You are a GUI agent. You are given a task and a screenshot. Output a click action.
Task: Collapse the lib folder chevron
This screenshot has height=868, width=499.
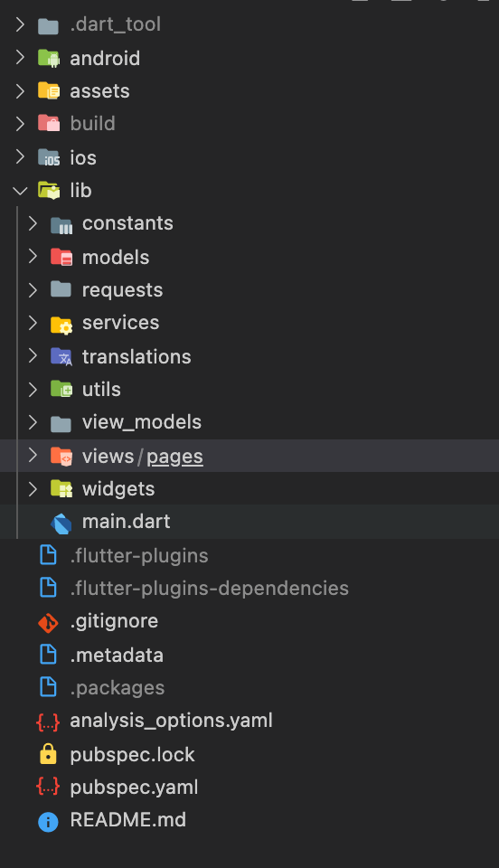pos(20,191)
